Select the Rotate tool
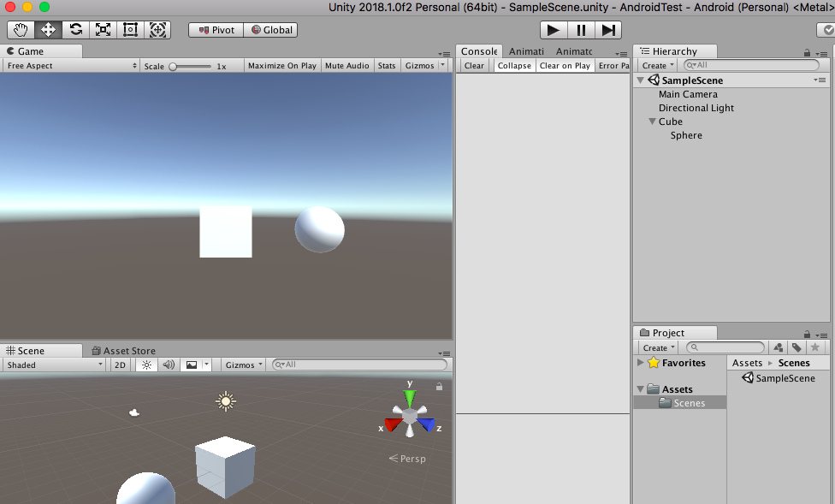The height and width of the screenshot is (504, 835). [x=75, y=30]
